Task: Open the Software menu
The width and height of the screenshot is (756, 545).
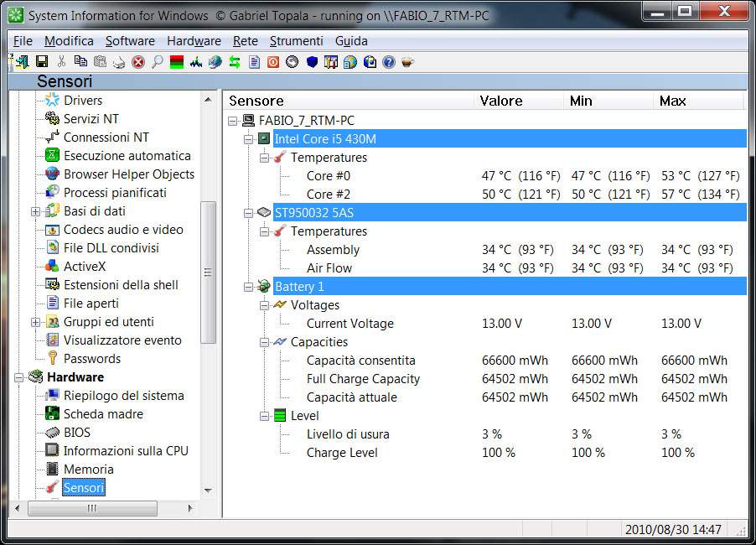Action: click(130, 41)
